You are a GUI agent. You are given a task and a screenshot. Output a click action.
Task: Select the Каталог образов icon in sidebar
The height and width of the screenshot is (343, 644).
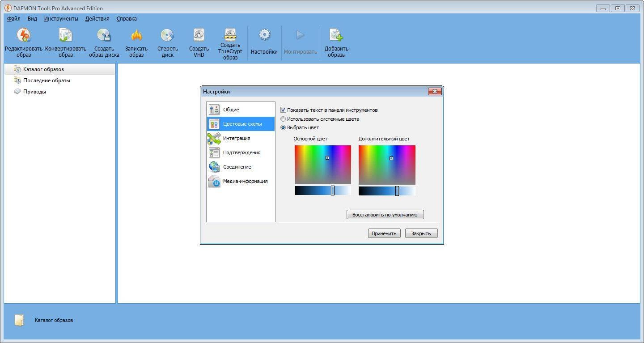pos(17,69)
